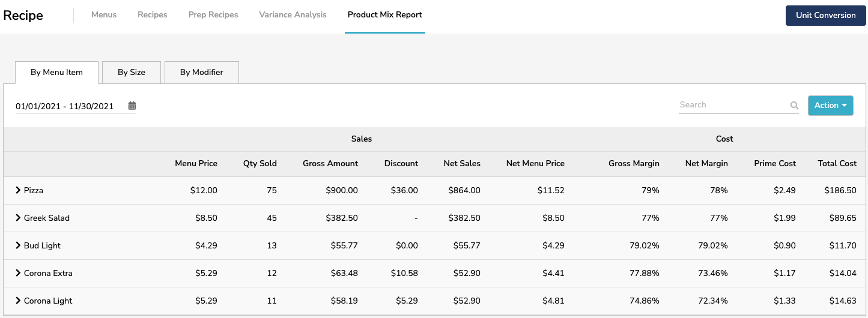Viewport: 868px width, 318px height.
Task: Go to the Menus tab
Action: tap(104, 14)
